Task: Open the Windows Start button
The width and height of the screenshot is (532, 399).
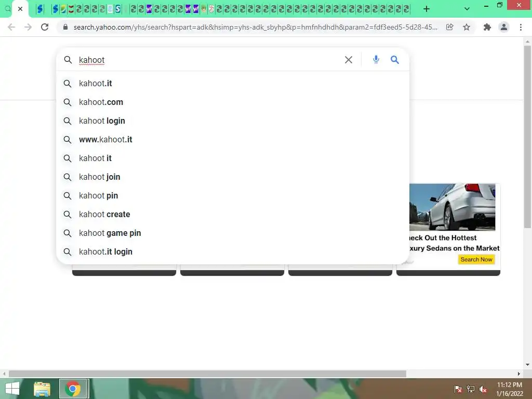Action: [x=12, y=389]
